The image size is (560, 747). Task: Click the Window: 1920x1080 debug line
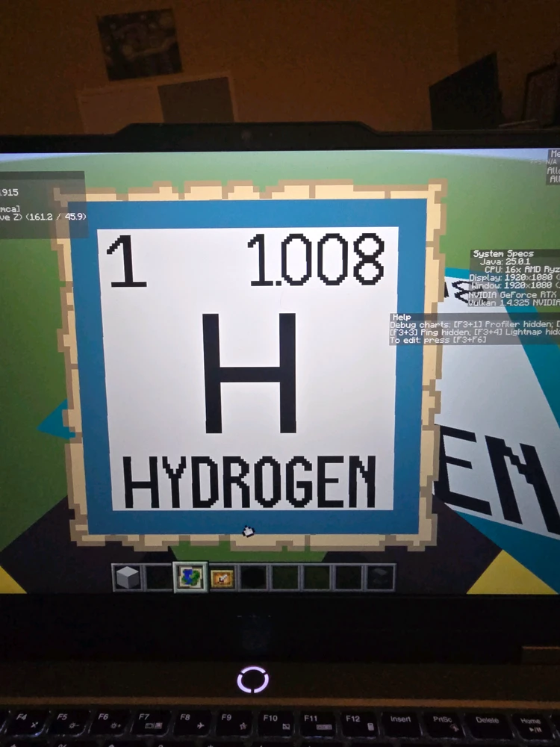(514, 285)
